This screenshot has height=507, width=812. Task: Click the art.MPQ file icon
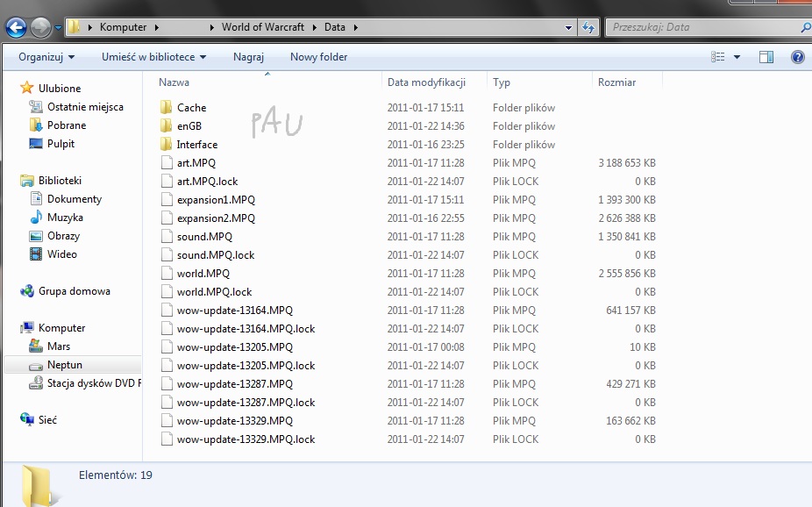tap(167, 162)
